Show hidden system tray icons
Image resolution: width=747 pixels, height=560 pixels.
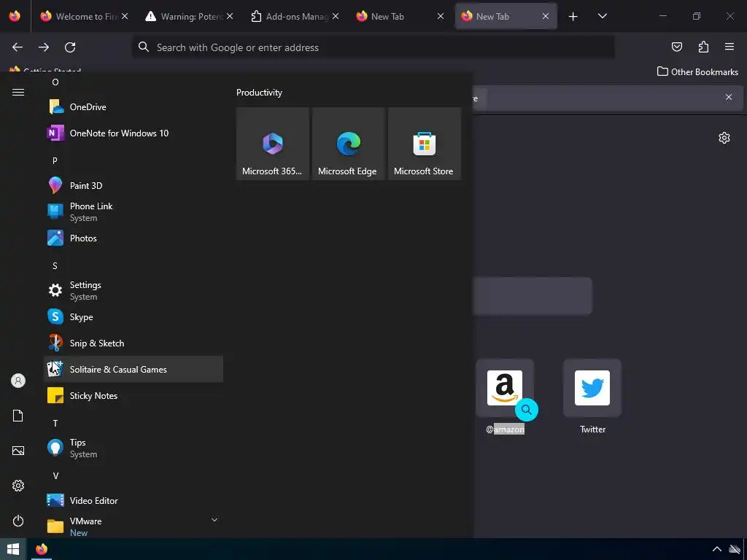click(716, 549)
